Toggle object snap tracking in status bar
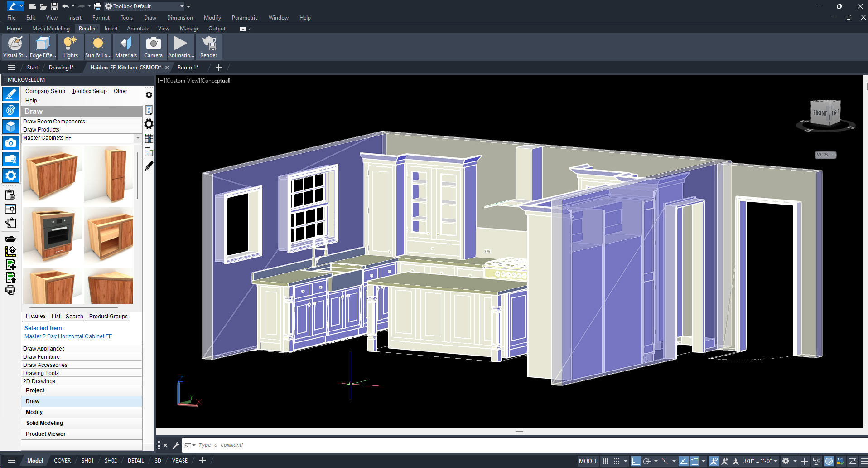The image size is (868, 468). pyautogui.click(x=683, y=461)
